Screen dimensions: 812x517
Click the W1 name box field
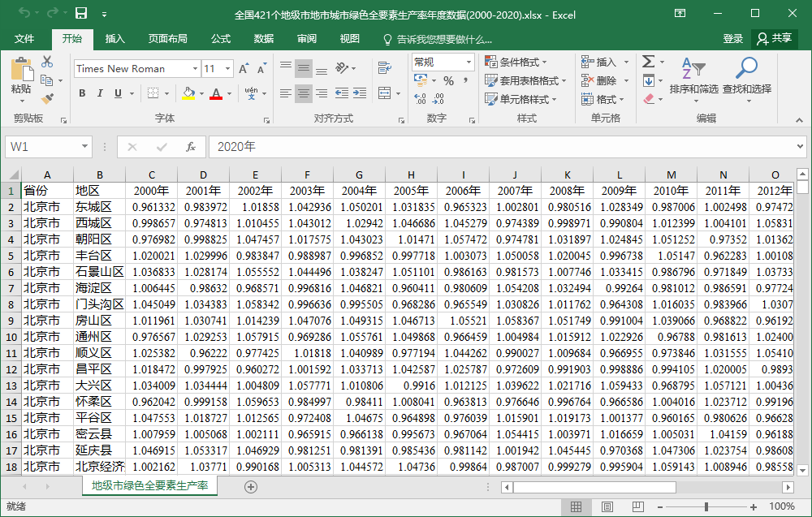coord(41,147)
